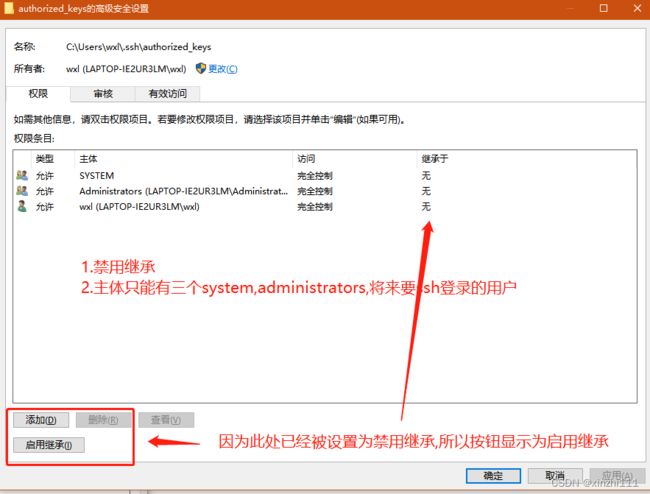Screen dimensions: 650x494
Task: Click the greyed-out 查看(V) button
Action: [166, 420]
